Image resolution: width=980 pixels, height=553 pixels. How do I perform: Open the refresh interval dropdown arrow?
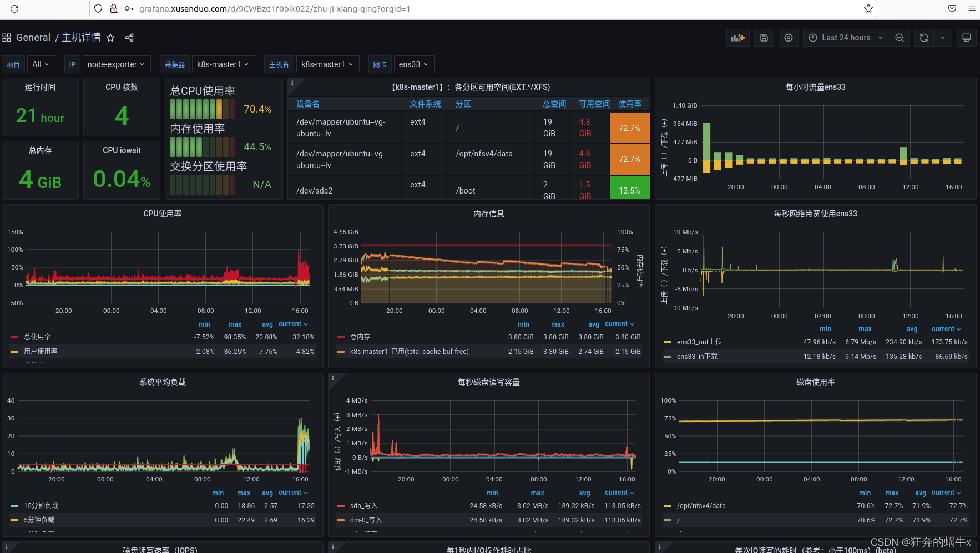tap(943, 38)
